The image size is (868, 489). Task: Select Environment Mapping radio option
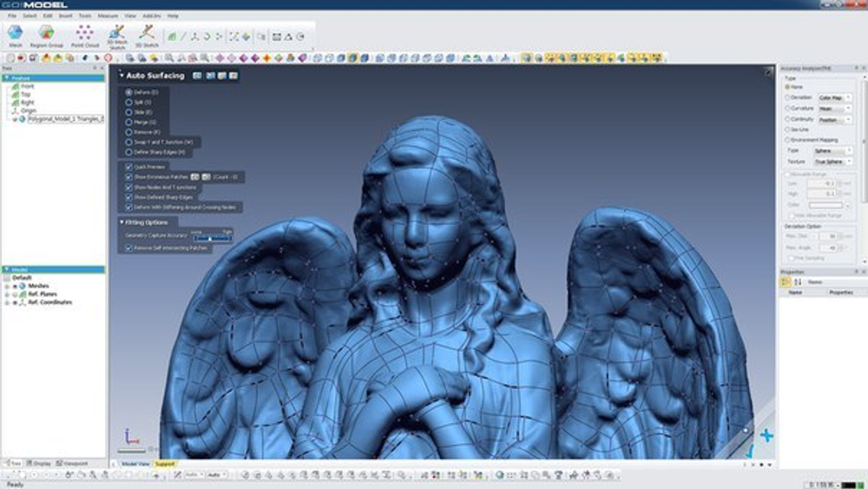click(x=788, y=140)
